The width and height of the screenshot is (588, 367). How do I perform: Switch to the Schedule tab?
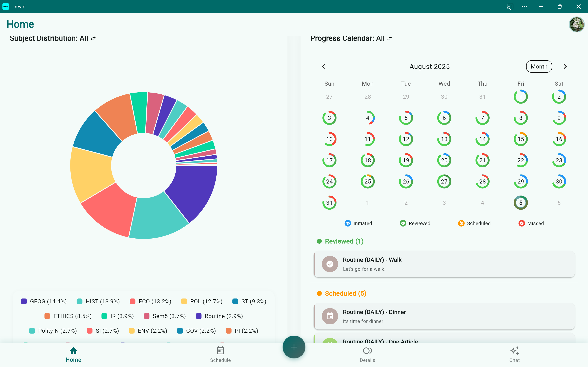tap(220, 354)
